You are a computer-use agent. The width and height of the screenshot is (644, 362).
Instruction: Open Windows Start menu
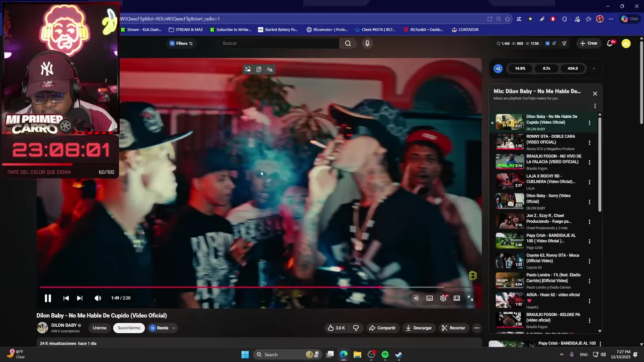click(x=245, y=354)
